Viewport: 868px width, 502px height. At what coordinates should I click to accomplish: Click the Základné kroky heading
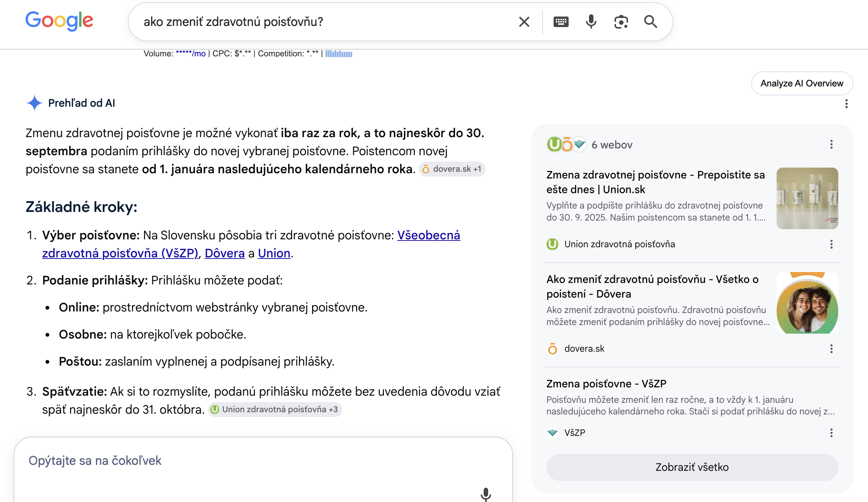82,207
